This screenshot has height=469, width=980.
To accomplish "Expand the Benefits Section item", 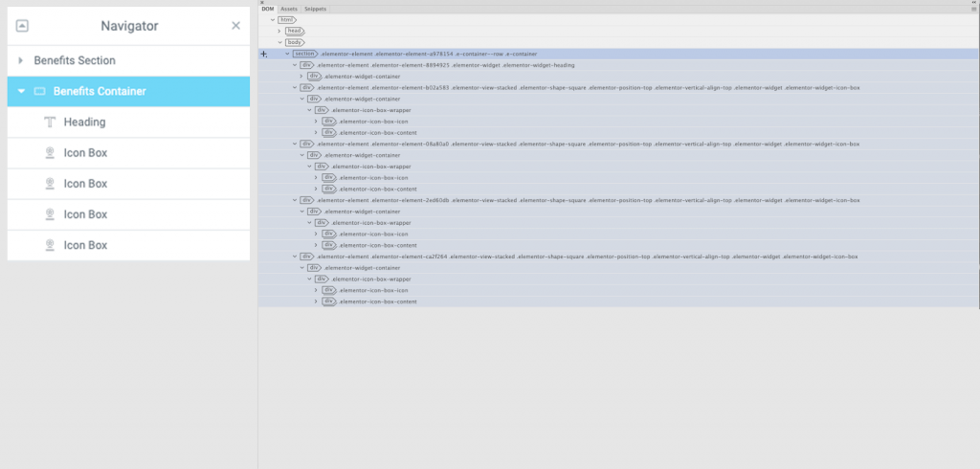I will [x=21, y=60].
